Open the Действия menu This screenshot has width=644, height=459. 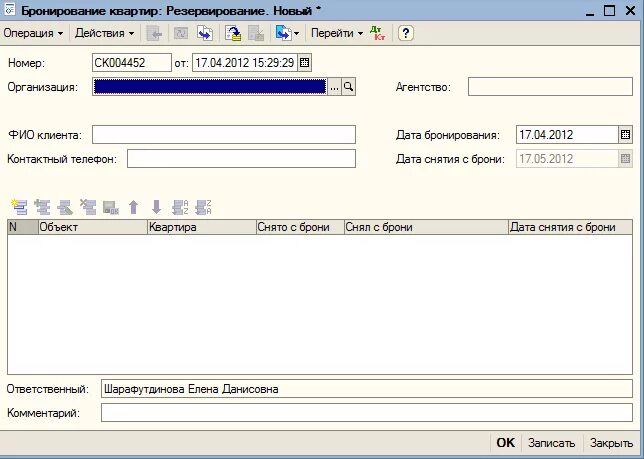click(x=104, y=33)
